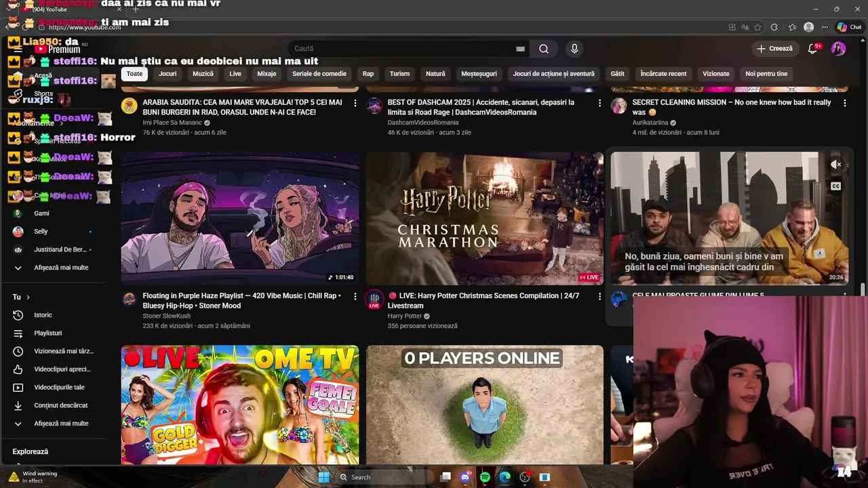The width and height of the screenshot is (868, 488).
Task: Click the search magnifier button
Action: coord(544,49)
